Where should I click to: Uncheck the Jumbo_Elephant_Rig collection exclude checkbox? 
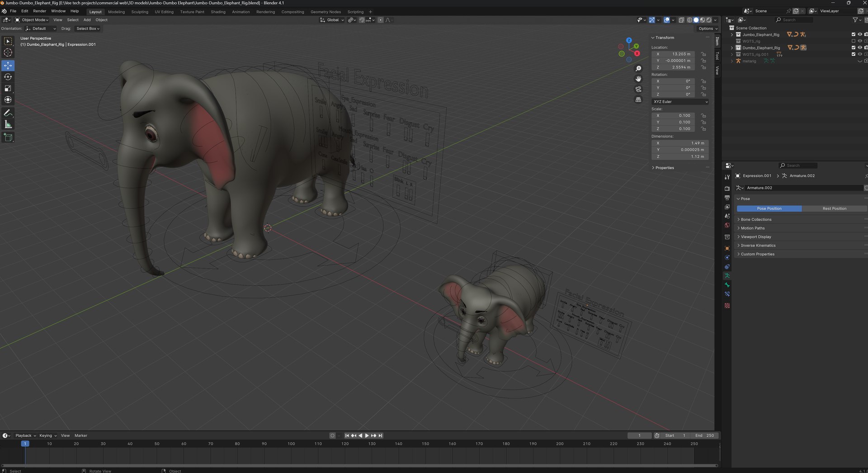[854, 34]
